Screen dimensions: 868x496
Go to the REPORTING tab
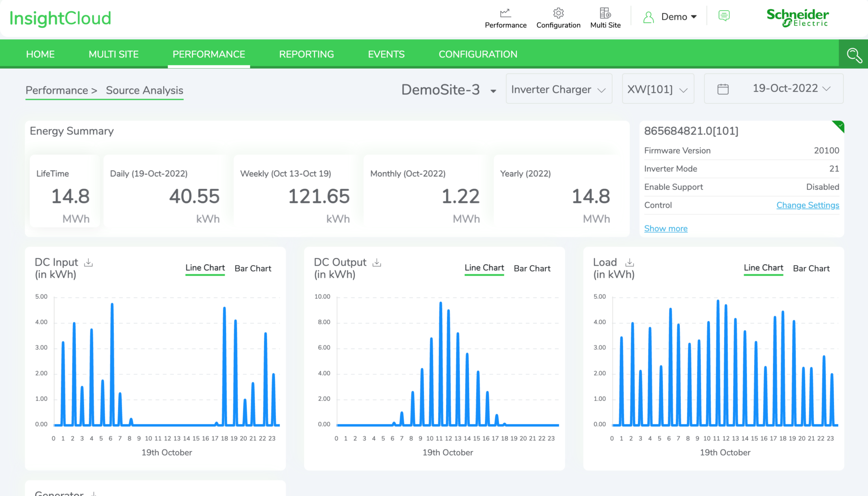coord(306,54)
